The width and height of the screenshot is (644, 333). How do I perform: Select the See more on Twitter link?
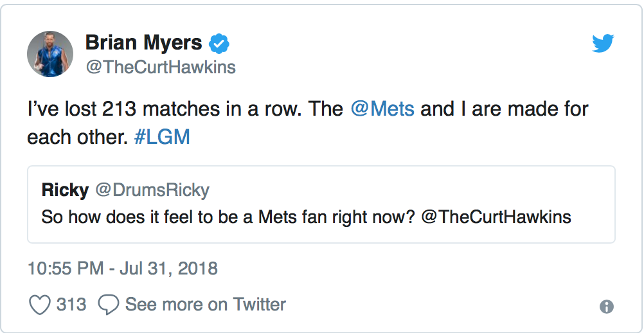pos(205,304)
